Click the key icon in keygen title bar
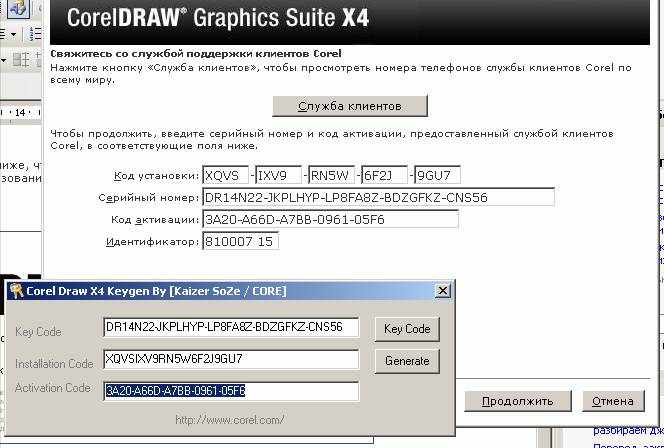664x448 pixels. (x=17, y=291)
